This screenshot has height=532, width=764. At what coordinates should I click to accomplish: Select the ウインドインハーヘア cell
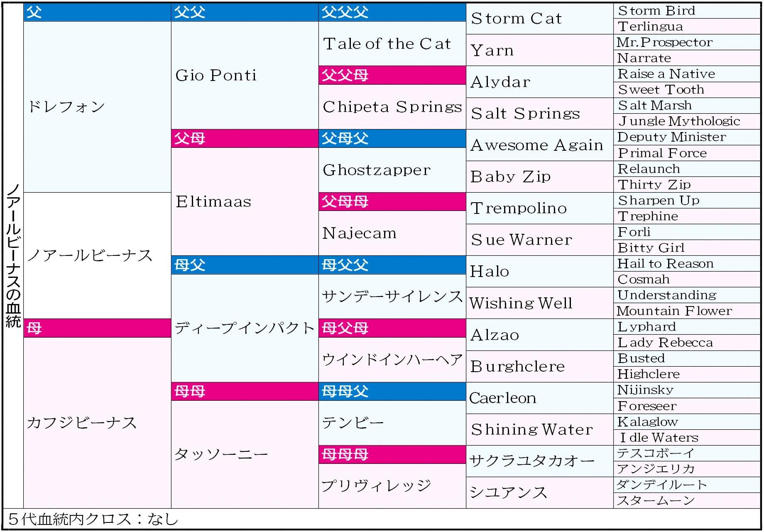pos(392,360)
